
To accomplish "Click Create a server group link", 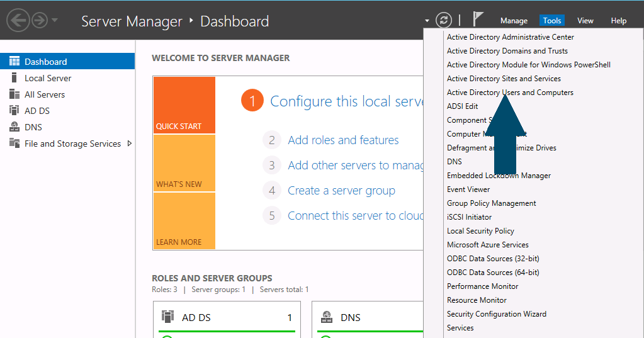I will tap(341, 191).
